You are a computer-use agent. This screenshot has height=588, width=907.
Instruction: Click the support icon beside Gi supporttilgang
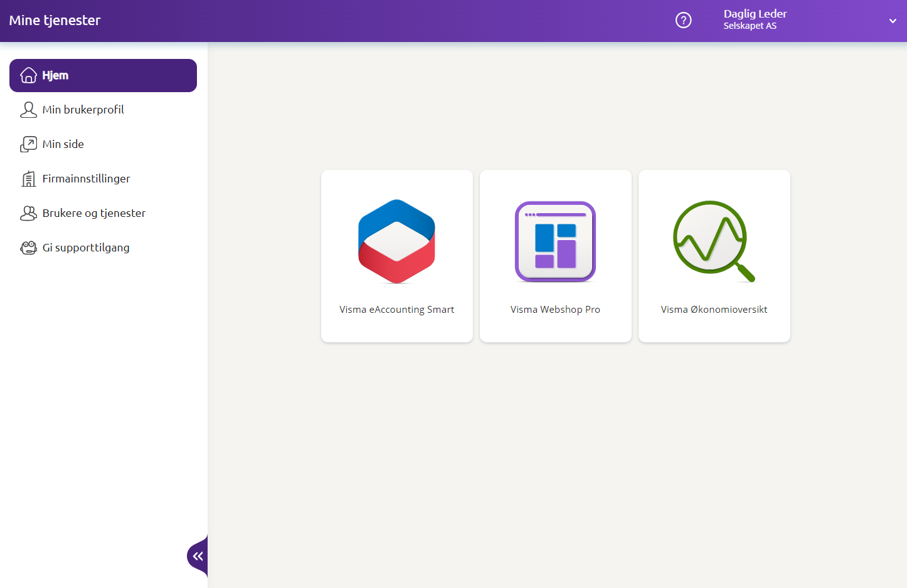coord(28,248)
